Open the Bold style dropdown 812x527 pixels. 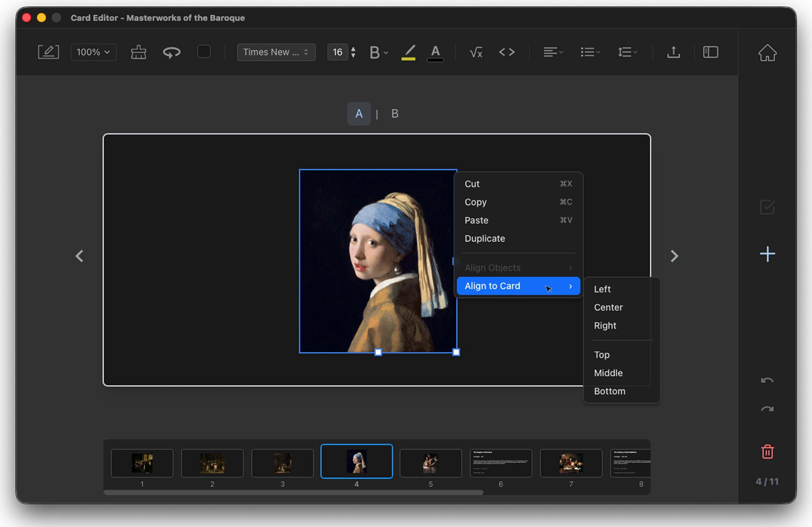379,52
